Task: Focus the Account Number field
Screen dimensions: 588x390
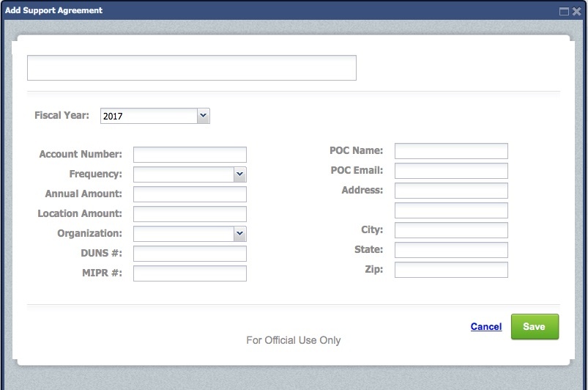Action: [190, 155]
